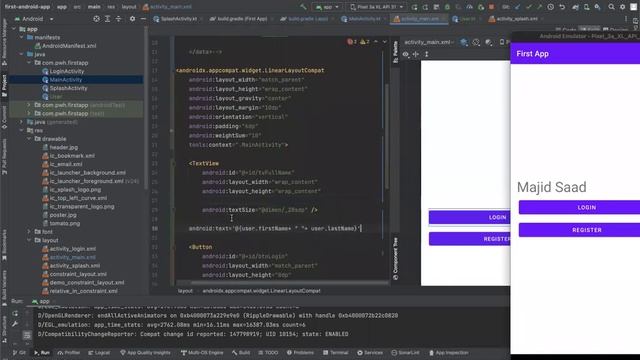Viewport: 640px width, 360px height.
Task: Click the editor horizontal scrollbar
Action: [290, 282]
